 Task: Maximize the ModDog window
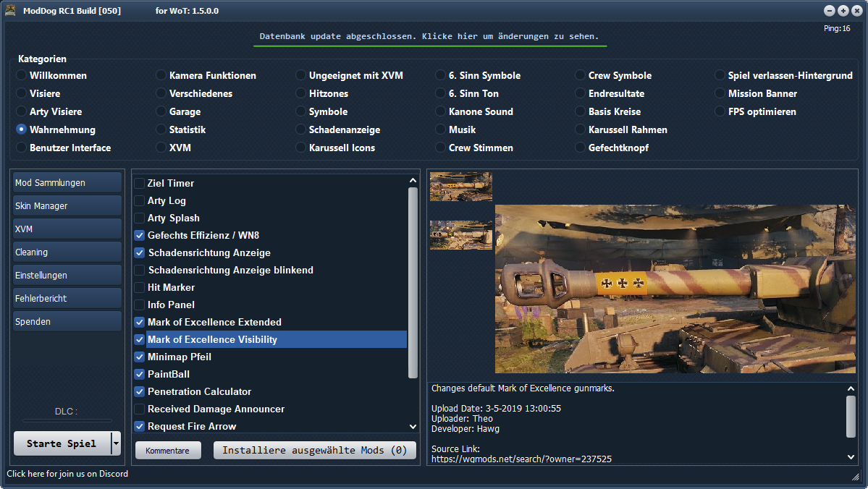pos(843,11)
